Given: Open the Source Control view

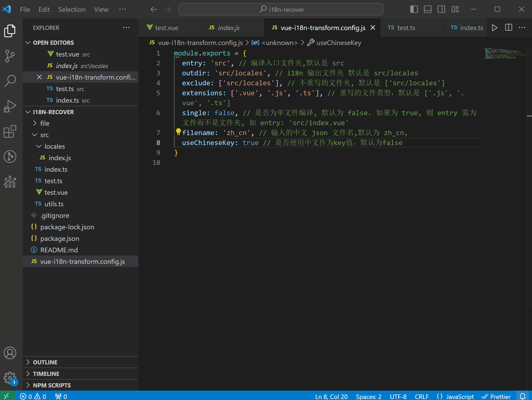Looking at the screenshot, I should coord(10,56).
